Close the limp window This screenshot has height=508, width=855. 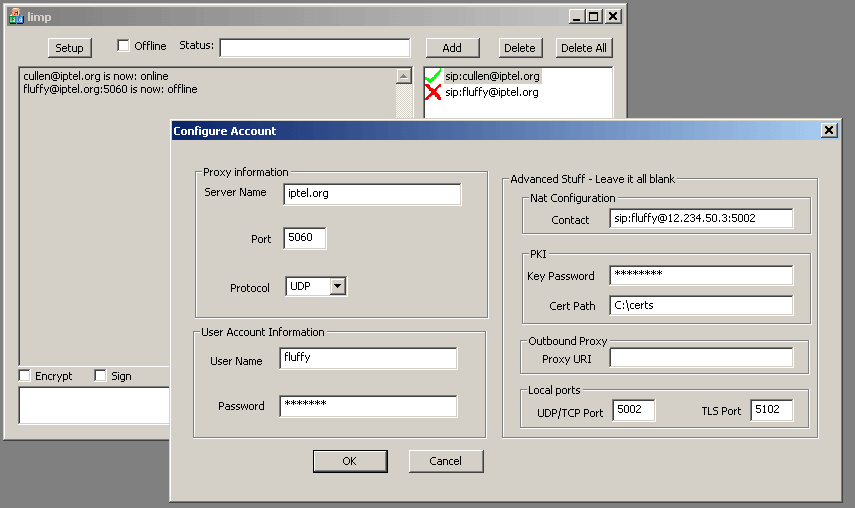pyautogui.click(x=613, y=17)
